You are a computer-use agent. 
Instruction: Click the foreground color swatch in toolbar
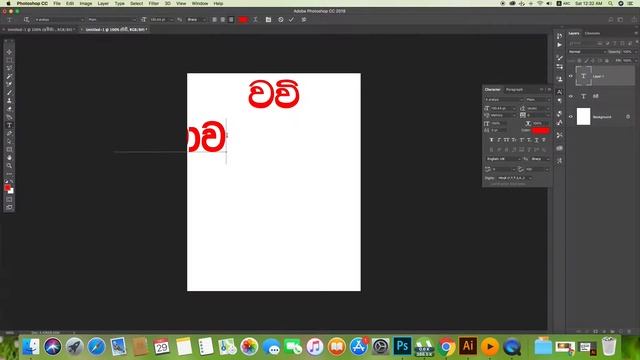point(7,188)
